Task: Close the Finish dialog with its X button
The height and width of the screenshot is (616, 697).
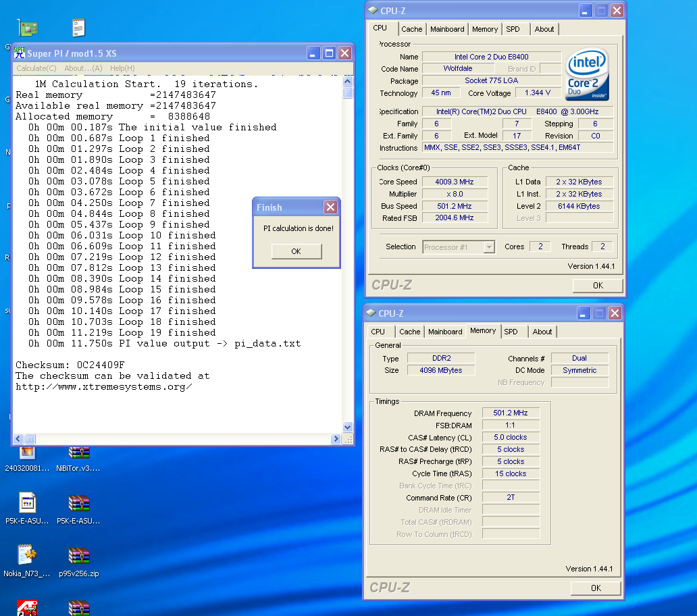Action: [x=330, y=207]
